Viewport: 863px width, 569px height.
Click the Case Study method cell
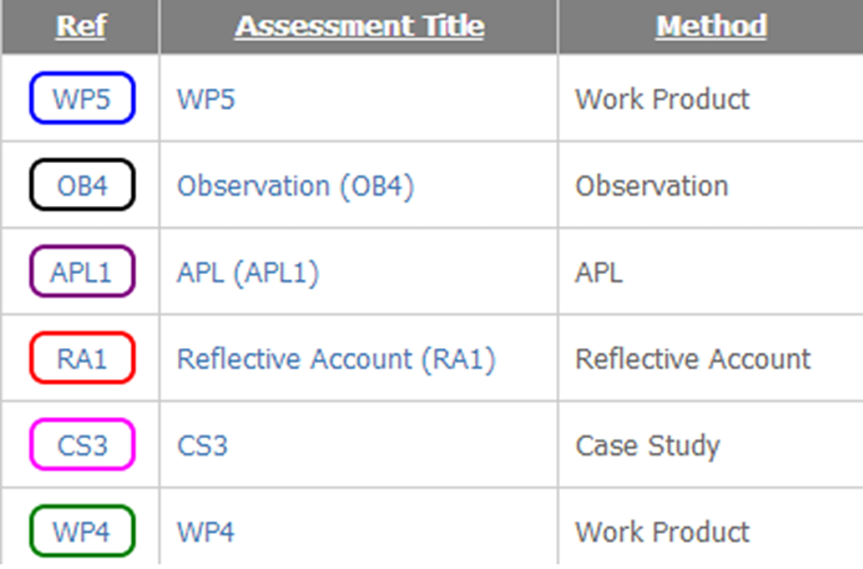pyautogui.click(x=647, y=445)
